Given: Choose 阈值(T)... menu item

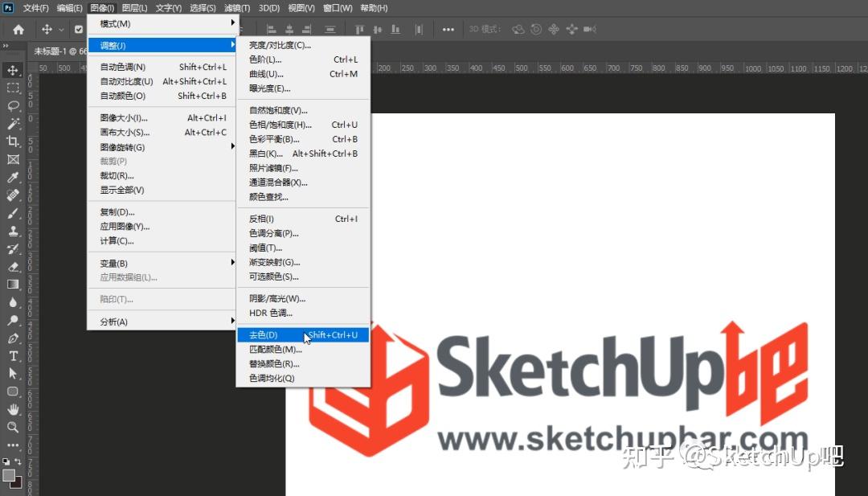Looking at the screenshot, I should click(303, 248).
